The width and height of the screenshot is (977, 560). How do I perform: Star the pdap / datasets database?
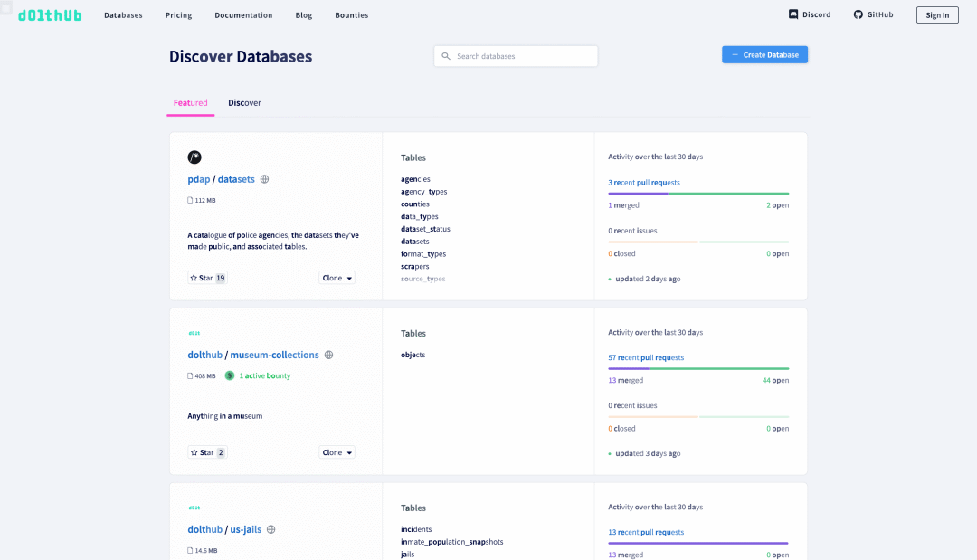click(x=207, y=278)
